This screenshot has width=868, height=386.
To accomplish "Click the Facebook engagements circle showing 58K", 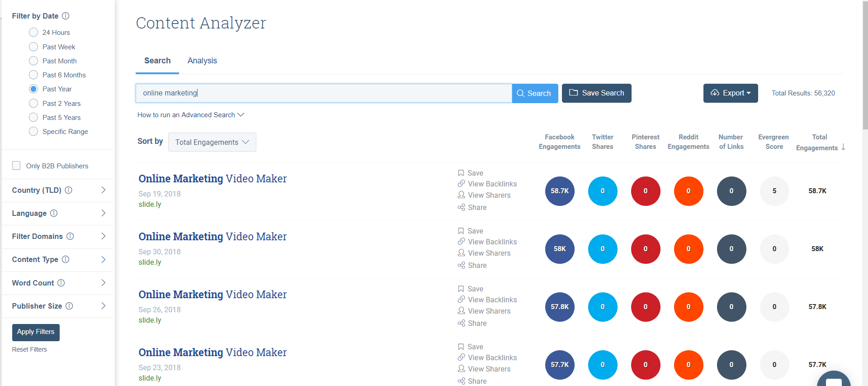I will (x=560, y=249).
